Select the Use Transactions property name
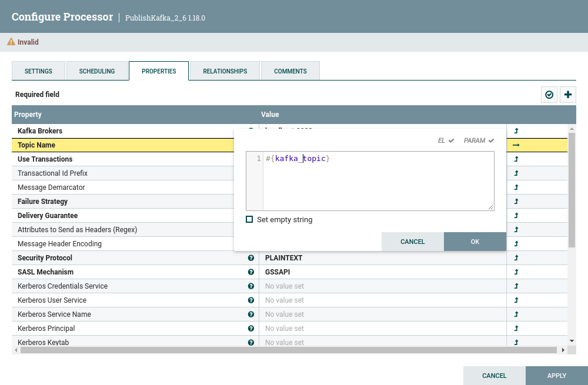The width and height of the screenshot is (588, 385). pos(45,159)
